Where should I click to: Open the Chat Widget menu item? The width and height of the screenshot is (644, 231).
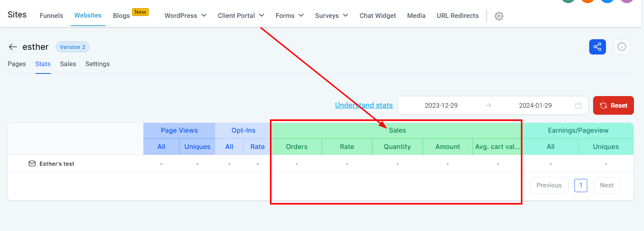378,16
